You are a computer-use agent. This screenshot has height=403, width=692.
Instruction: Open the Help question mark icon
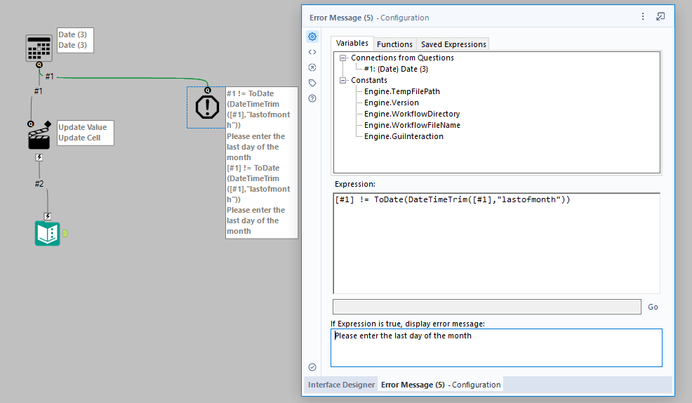point(312,98)
